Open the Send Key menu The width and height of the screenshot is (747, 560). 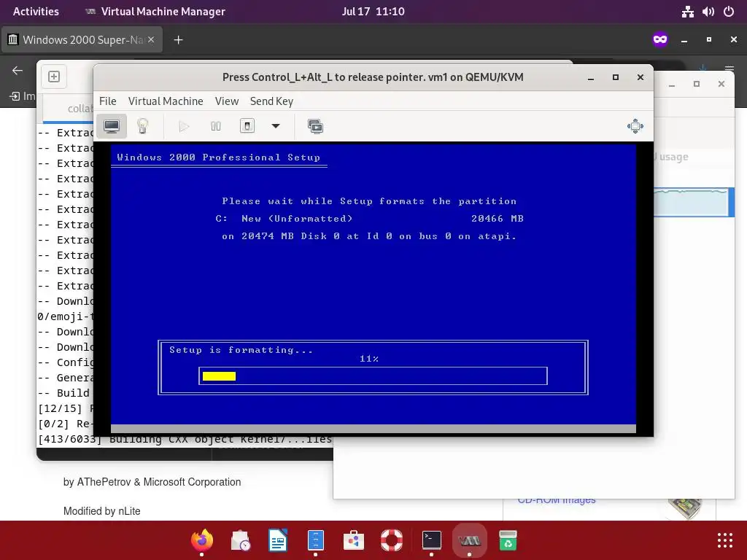(271, 101)
